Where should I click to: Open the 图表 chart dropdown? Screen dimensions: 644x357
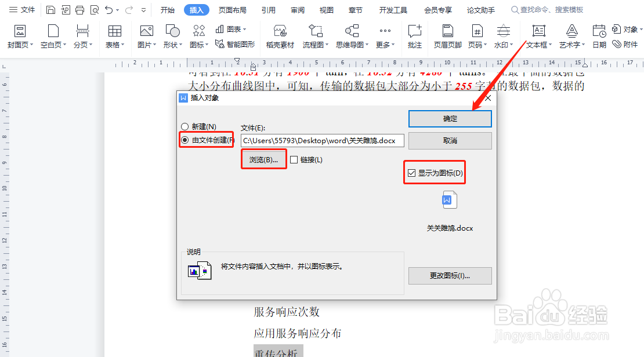(x=231, y=29)
